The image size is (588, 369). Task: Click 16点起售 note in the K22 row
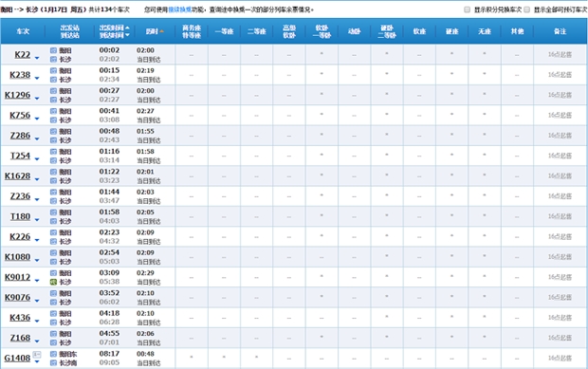tap(560, 55)
